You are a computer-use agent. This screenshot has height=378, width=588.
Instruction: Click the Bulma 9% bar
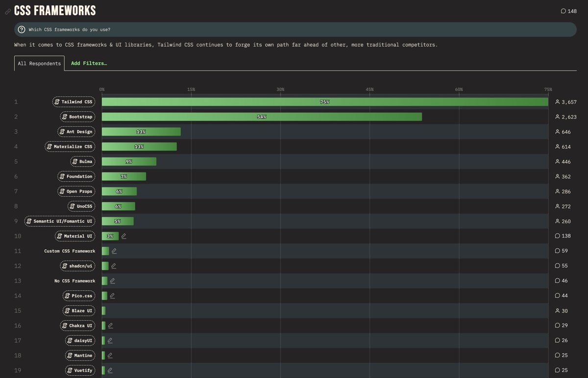pyautogui.click(x=129, y=162)
